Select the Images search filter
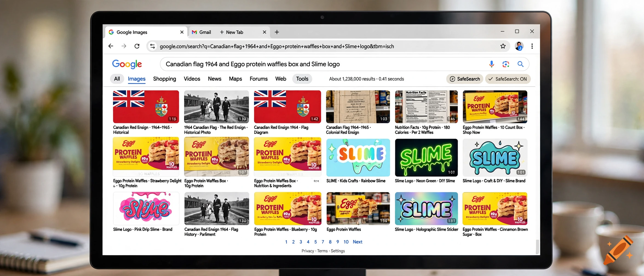This screenshot has height=276, width=644. click(137, 79)
